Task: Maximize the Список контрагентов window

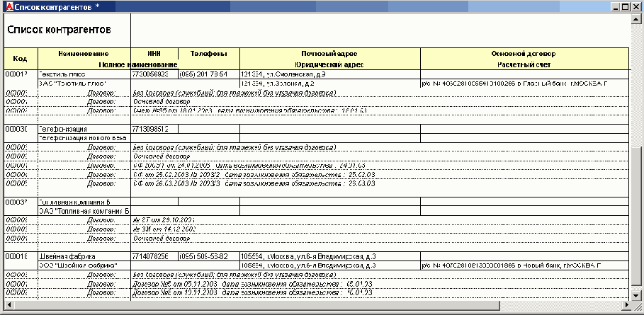Action: 625,6
